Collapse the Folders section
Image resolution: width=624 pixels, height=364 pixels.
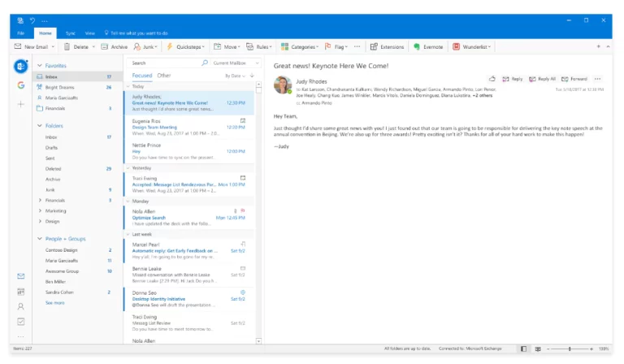(39, 125)
